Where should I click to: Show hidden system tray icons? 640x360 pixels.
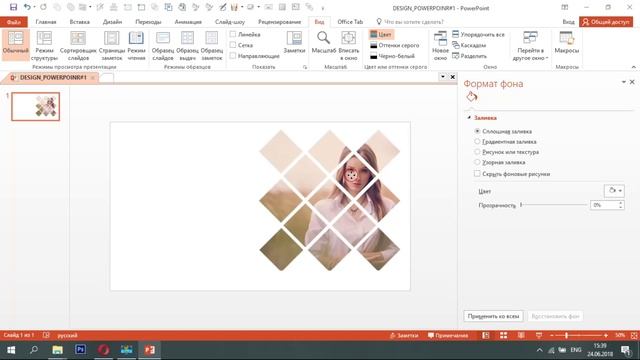pos(540,350)
